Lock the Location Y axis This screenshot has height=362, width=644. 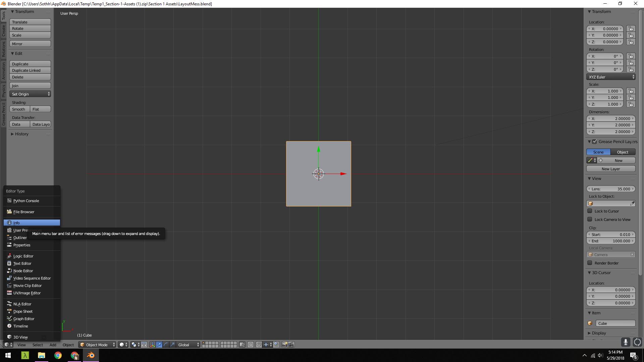(x=631, y=35)
